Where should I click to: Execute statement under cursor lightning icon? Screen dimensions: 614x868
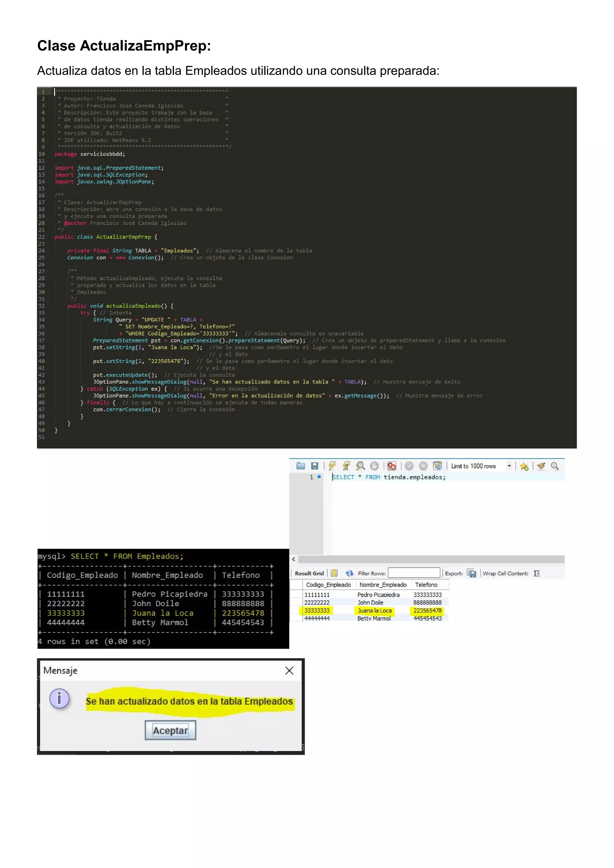[346, 466]
